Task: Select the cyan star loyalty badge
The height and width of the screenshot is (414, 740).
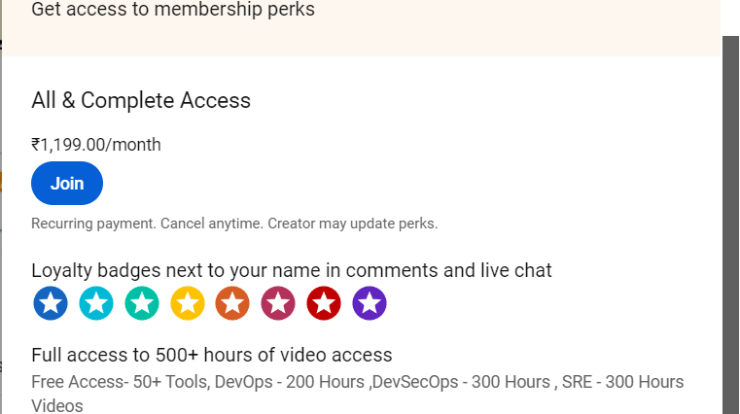Action: pyautogui.click(x=96, y=303)
